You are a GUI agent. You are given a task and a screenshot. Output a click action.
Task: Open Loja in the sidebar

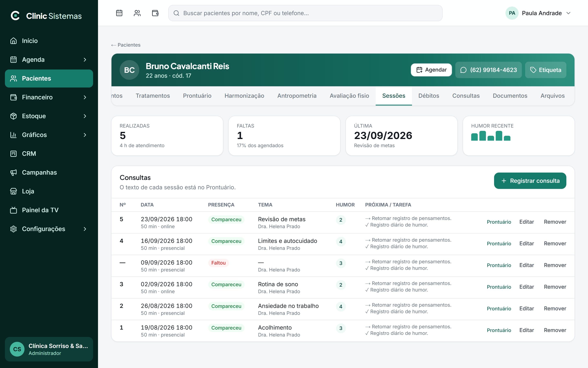tap(49, 191)
